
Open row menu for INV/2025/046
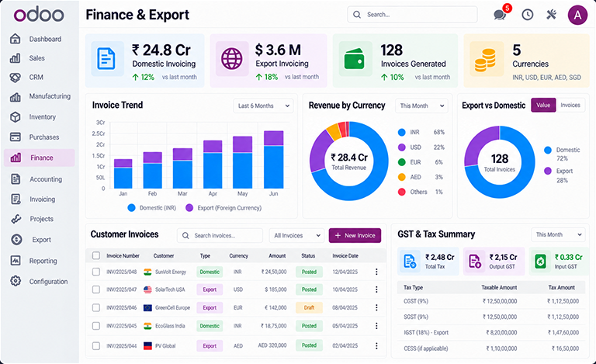[376, 307]
